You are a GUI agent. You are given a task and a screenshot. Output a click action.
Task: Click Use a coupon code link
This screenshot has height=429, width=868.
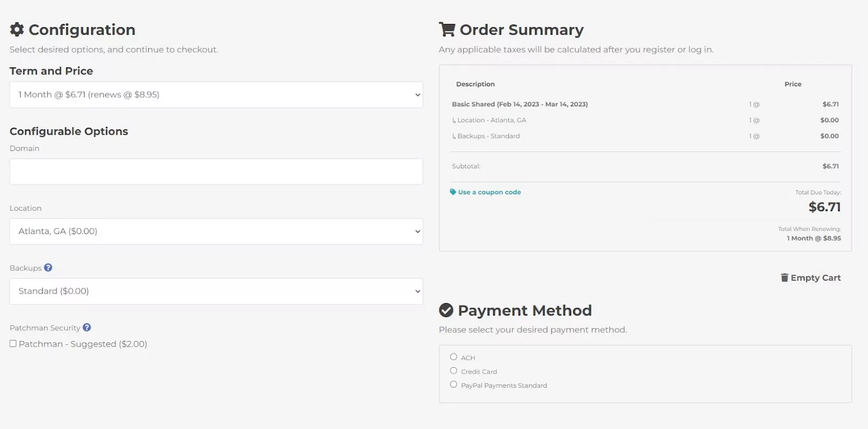click(x=489, y=192)
